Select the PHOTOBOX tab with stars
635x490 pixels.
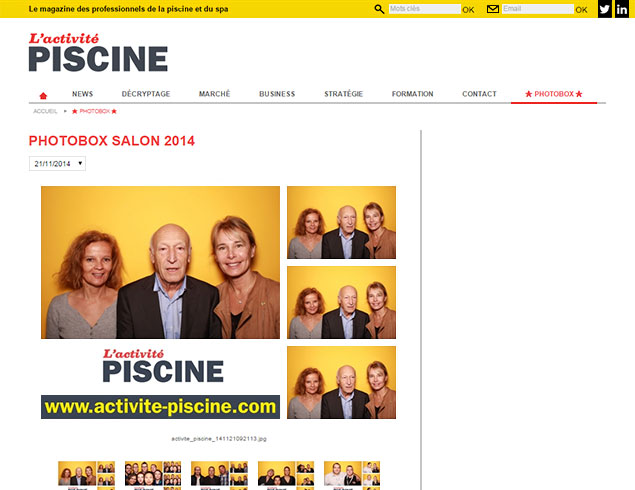click(554, 94)
